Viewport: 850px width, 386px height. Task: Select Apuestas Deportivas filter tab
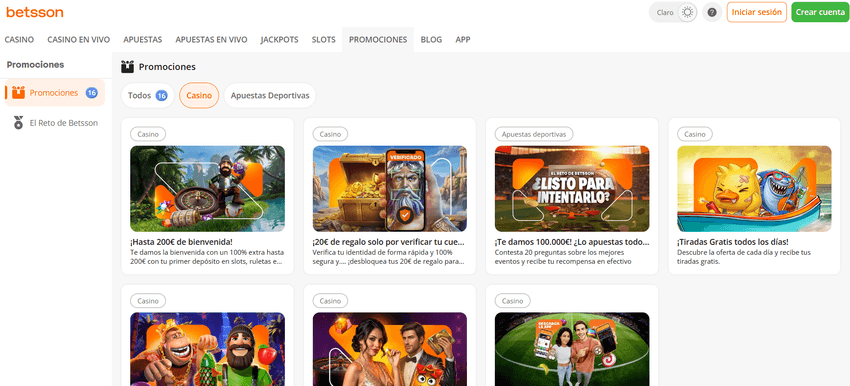click(x=270, y=95)
